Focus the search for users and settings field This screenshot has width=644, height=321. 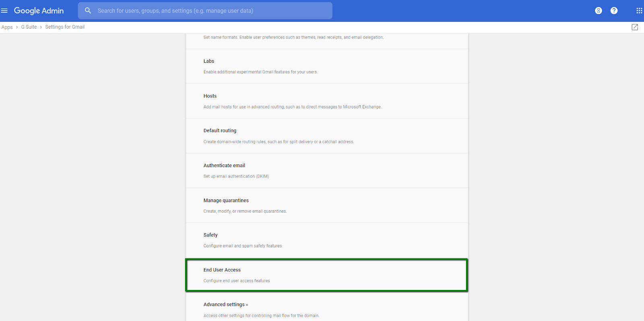pyautogui.click(x=205, y=10)
